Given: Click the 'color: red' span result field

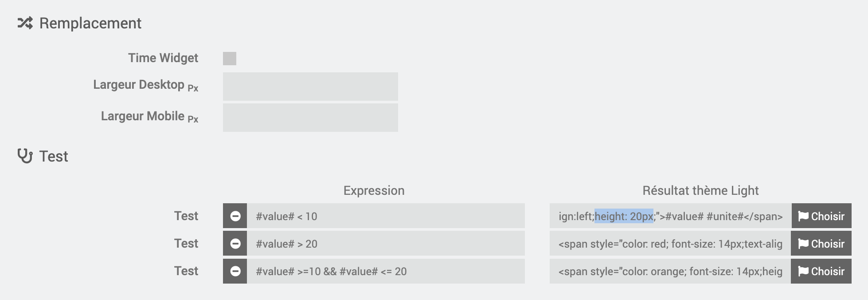Looking at the screenshot, I should (670, 244).
